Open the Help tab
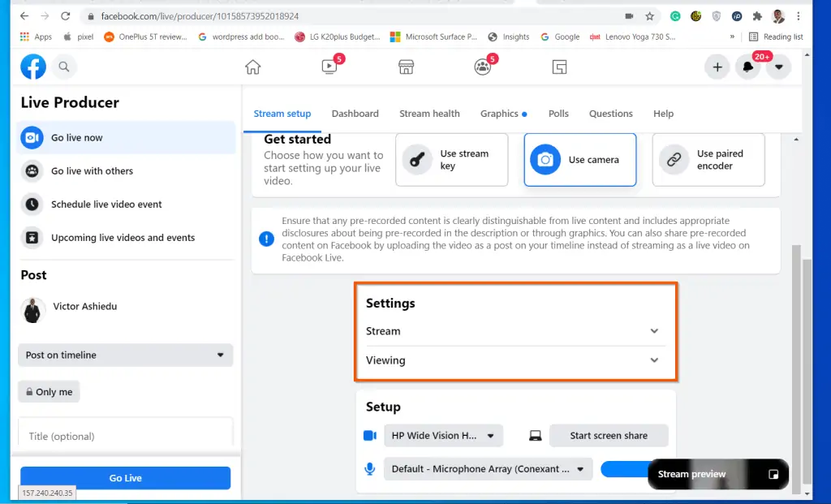This screenshot has height=504, width=831. pyautogui.click(x=663, y=114)
